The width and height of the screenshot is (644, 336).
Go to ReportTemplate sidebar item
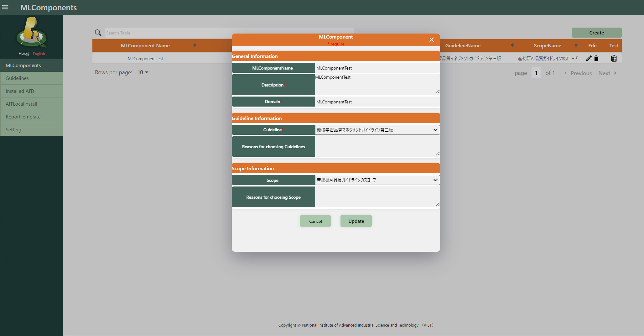(x=23, y=117)
